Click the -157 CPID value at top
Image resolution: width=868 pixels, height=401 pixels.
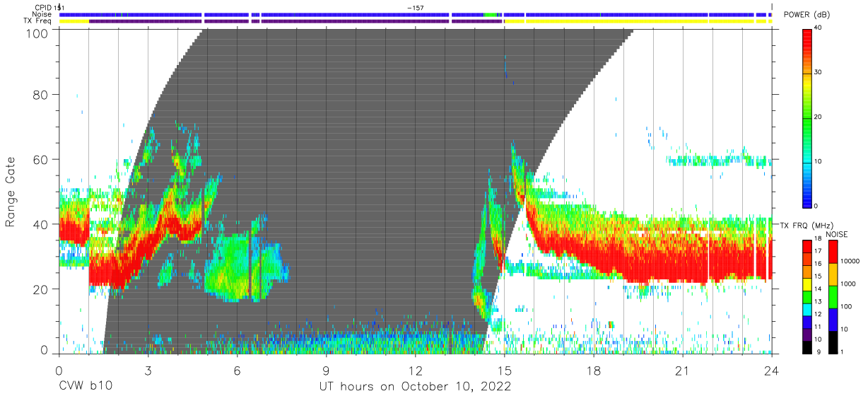[x=416, y=7]
